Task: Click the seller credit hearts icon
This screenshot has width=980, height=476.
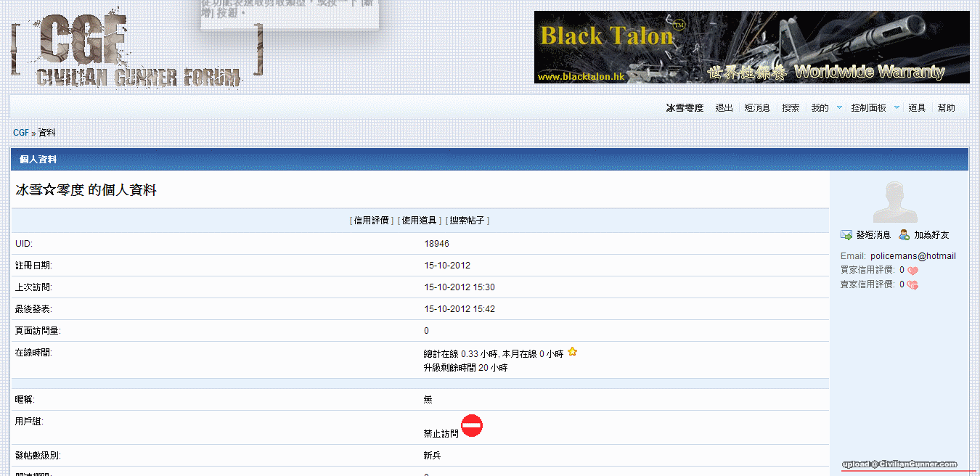Action: tap(912, 285)
